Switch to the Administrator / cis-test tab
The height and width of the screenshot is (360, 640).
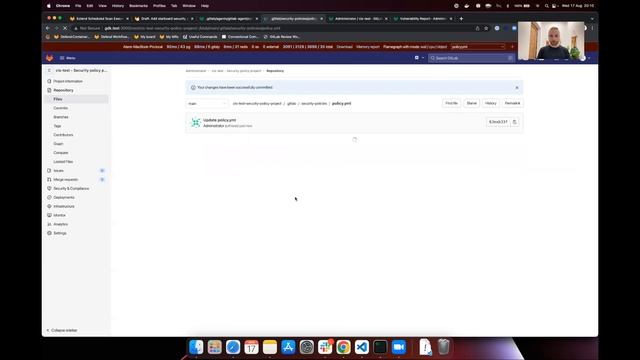point(358,18)
